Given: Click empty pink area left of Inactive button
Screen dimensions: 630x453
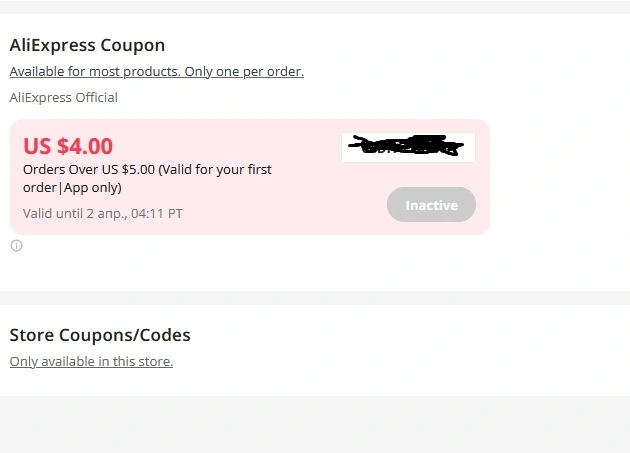Looking at the screenshot, I should pos(329,205).
